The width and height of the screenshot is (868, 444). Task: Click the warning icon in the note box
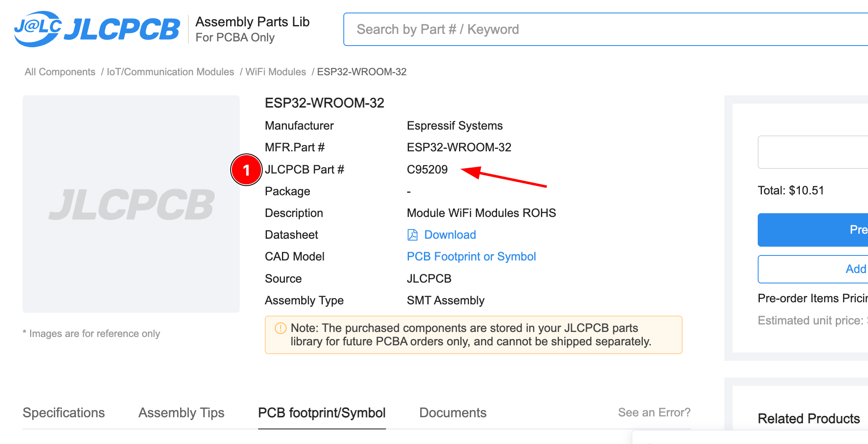click(280, 328)
